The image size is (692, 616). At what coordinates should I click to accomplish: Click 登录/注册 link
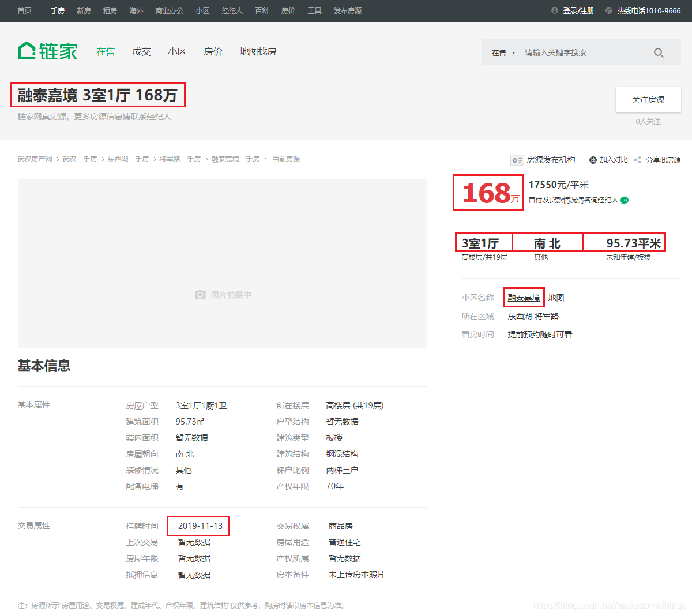coord(578,10)
